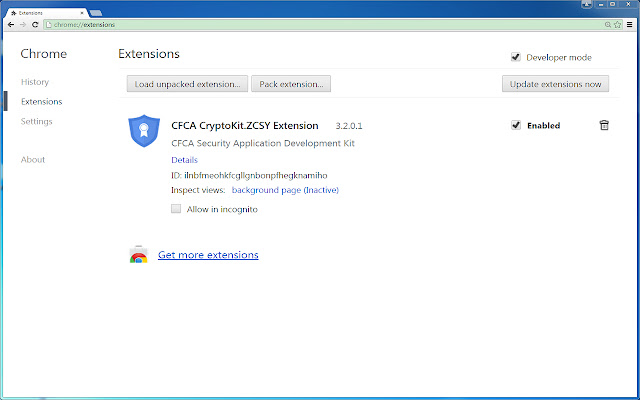
Task: Click Get more extensions link
Action: click(208, 255)
